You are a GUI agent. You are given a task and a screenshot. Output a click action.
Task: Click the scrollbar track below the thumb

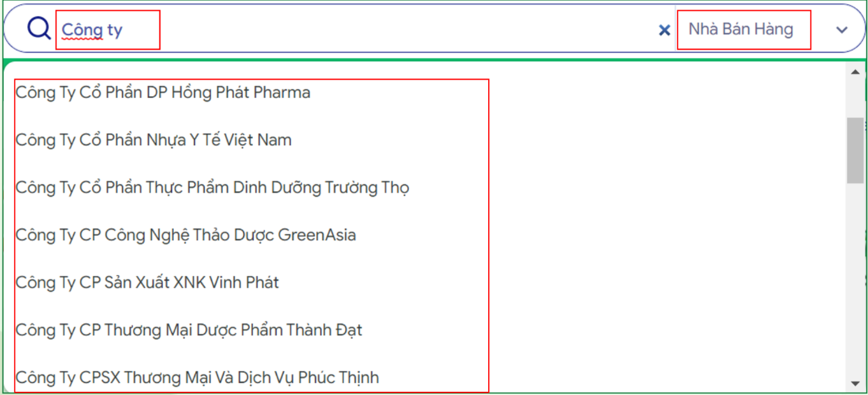tap(855, 280)
